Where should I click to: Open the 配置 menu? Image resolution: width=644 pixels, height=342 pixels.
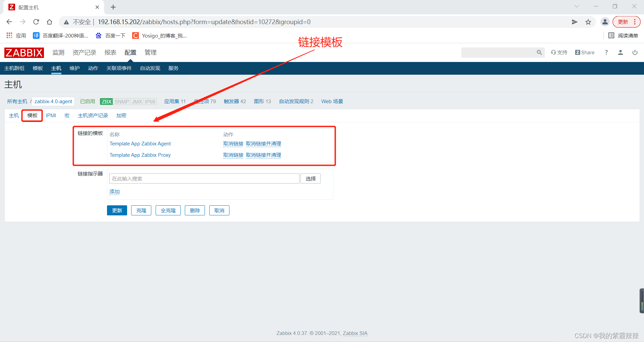tap(130, 53)
